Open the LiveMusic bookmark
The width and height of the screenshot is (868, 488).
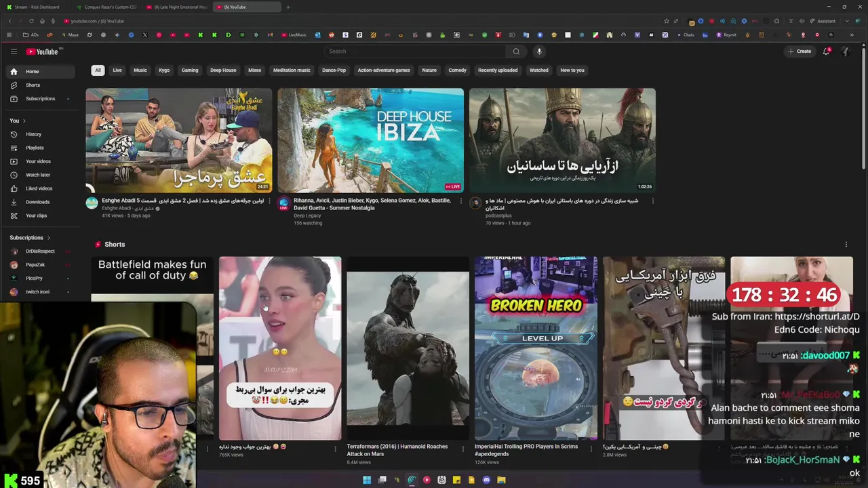(294, 35)
